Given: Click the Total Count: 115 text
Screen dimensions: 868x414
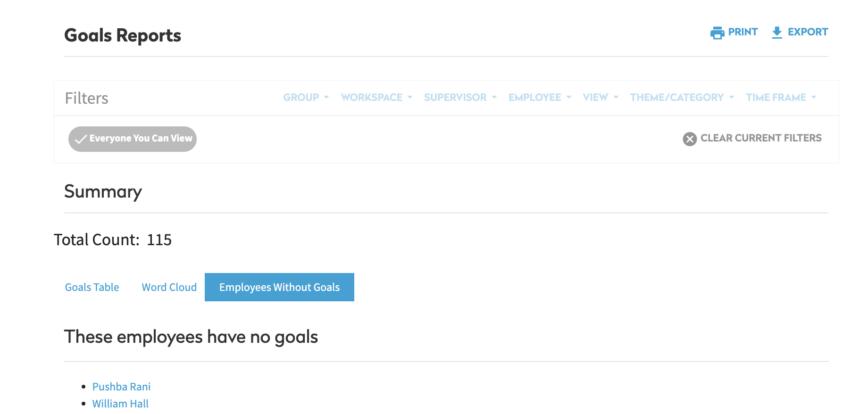Looking at the screenshot, I should pyautogui.click(x=113, y=240).
